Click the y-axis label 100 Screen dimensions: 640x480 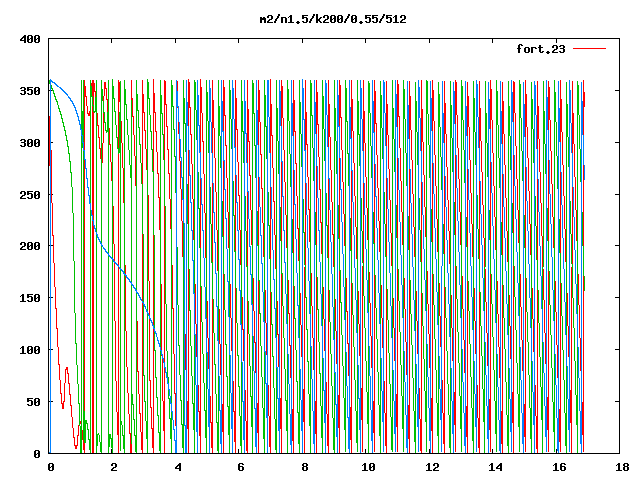(30, 350)
